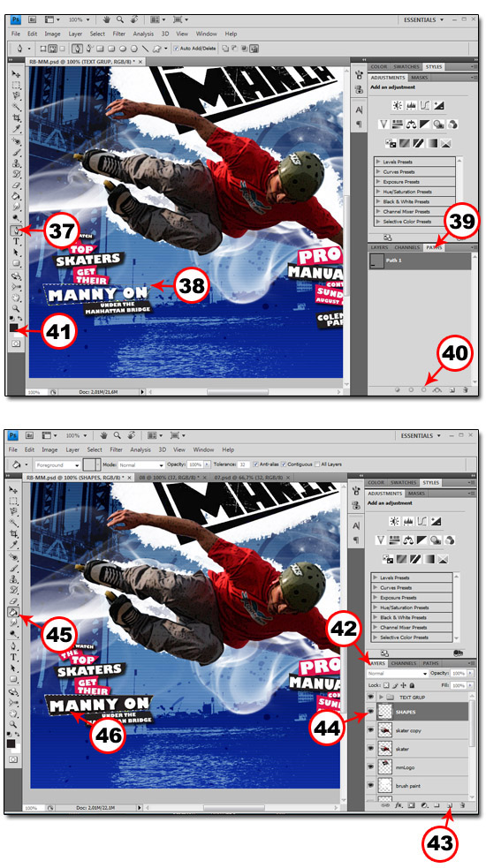The image size is (486, 868).
Task: Fill path with foreground color in the Paths panel
Action: point(398,389)
